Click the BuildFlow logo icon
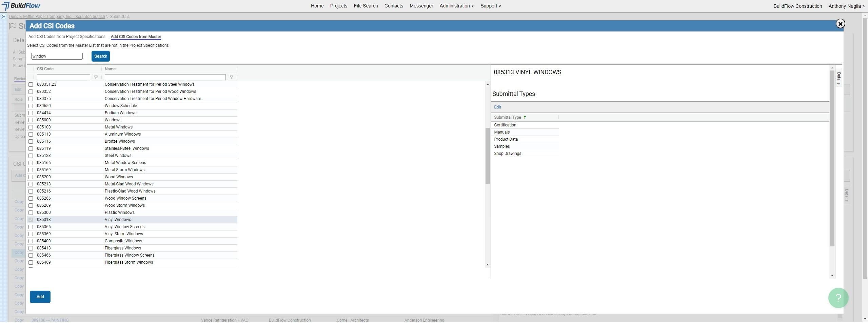868x323 pixels. click(x=5, y=6)
